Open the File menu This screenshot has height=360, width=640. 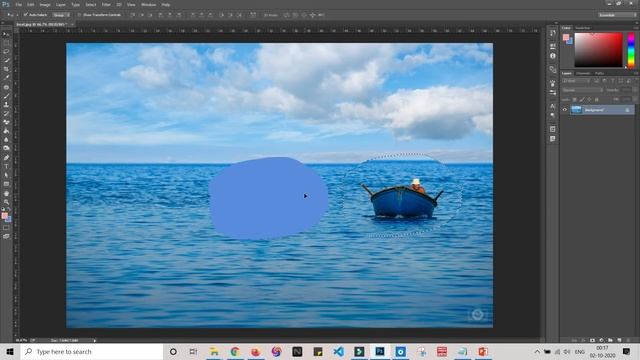18,4
